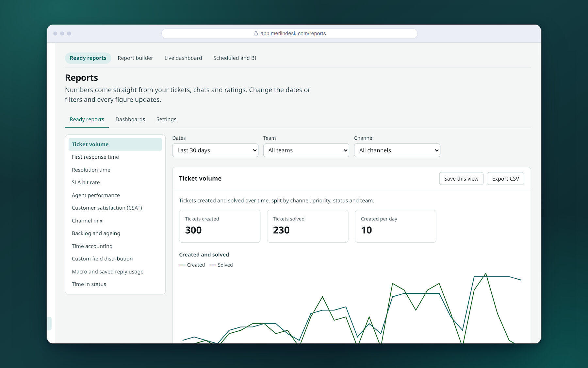Screen dimensions: 588x368
Task: Select the Channel mix report
Action: click(x=115, y=221)
